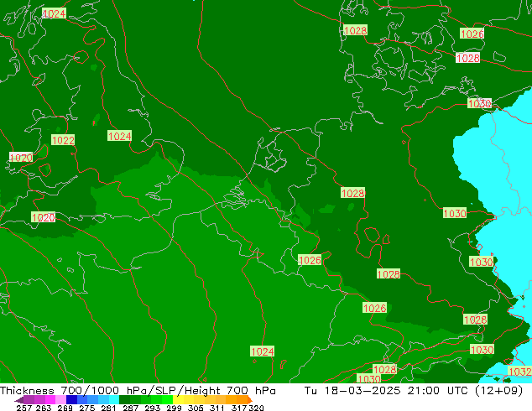The image size is (532, 411).
Task: Click the 1028 label northwest of Denmark
Action: pyautogui.click(x=355, y=30)
